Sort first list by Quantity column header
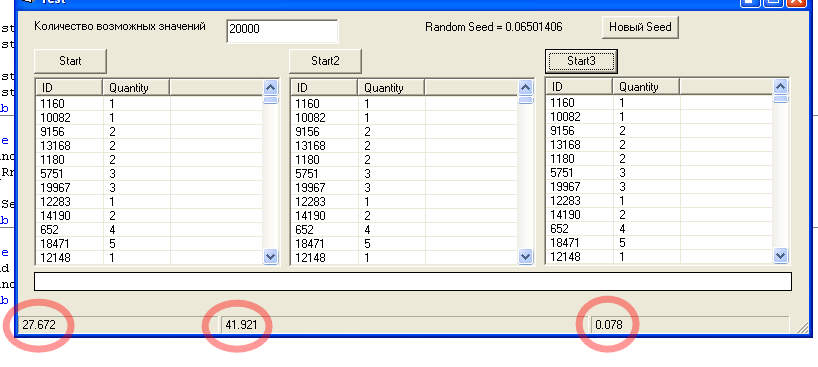The height and width of the screenshot is (367, 818). point(136,88)
